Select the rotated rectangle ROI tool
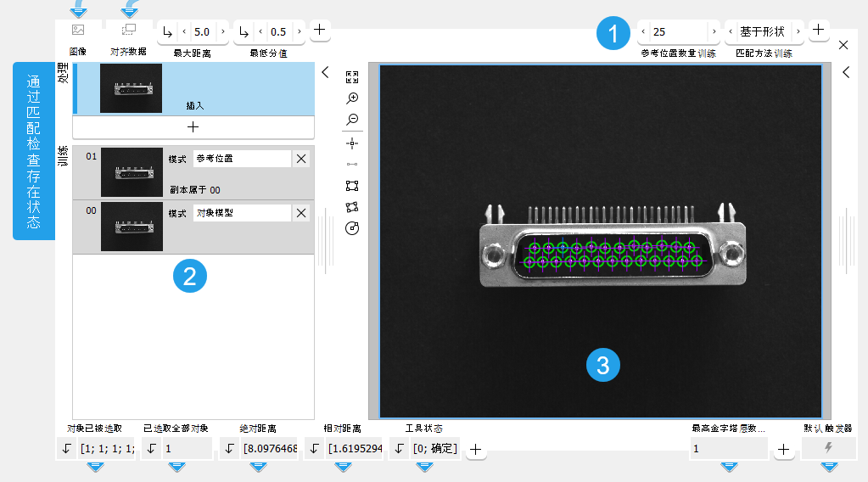This screenshot has width=868, height=482. [x=353, y=206]
